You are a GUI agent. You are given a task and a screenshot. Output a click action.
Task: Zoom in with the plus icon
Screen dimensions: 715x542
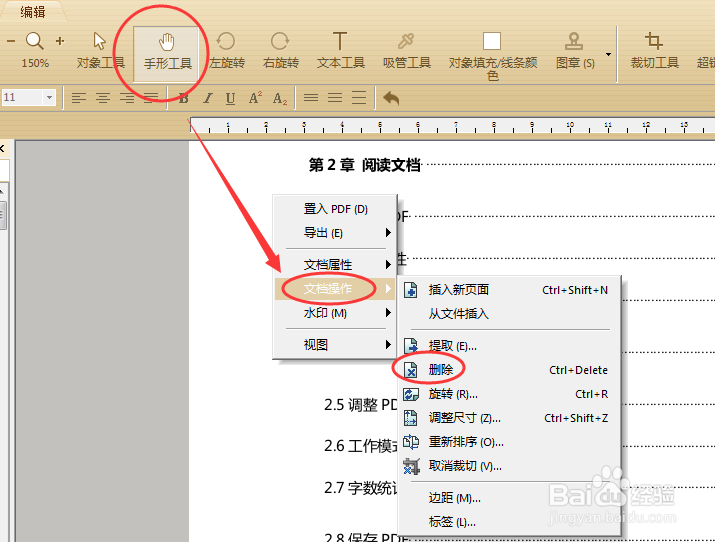pos(60,41)
